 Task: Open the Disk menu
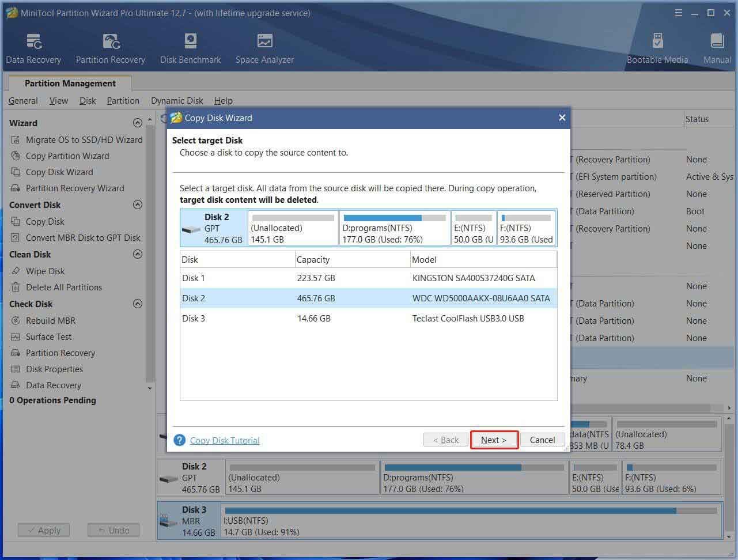click(x=88, y=101)
